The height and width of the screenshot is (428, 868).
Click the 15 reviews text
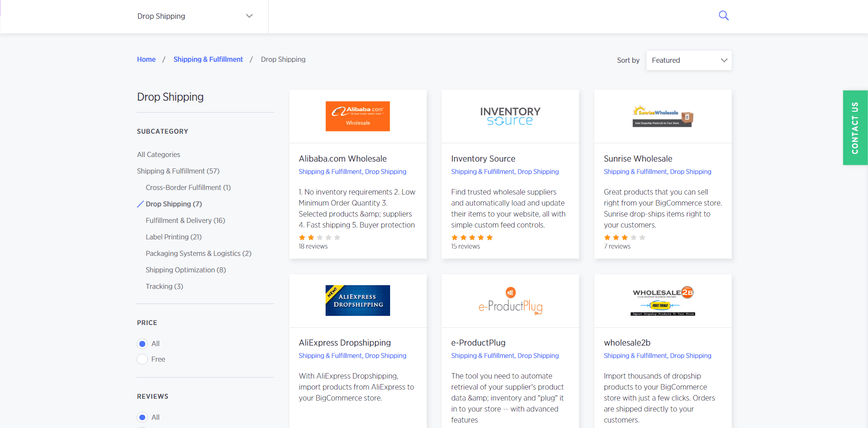click(x=466, y=246)
